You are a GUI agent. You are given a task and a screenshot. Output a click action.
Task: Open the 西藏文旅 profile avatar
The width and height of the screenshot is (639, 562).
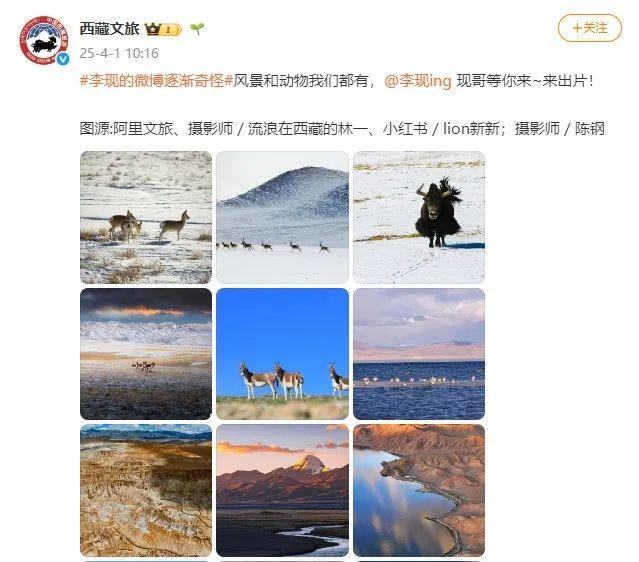pos(44,40)
